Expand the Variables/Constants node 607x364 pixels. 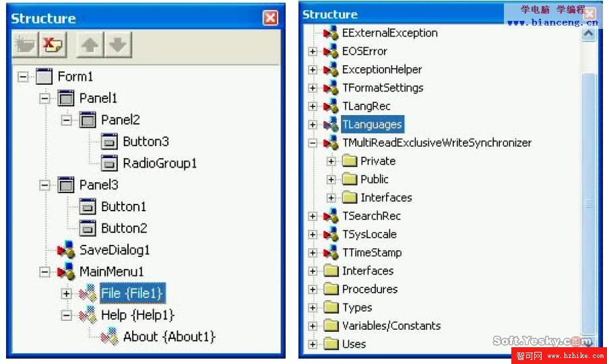[x=313, y=326]
